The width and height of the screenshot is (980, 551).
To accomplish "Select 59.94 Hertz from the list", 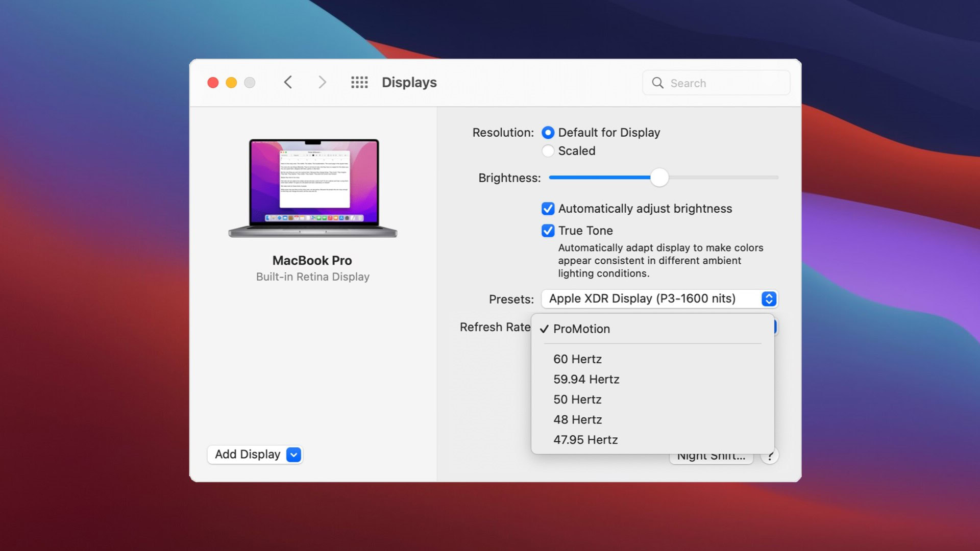I will pyautogui.click(x=586, y=380).
